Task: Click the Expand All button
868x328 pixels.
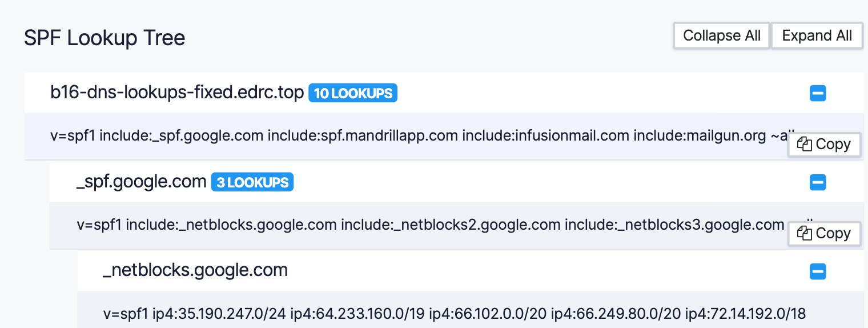Action: pyautogui.click(x=817, y=35)
